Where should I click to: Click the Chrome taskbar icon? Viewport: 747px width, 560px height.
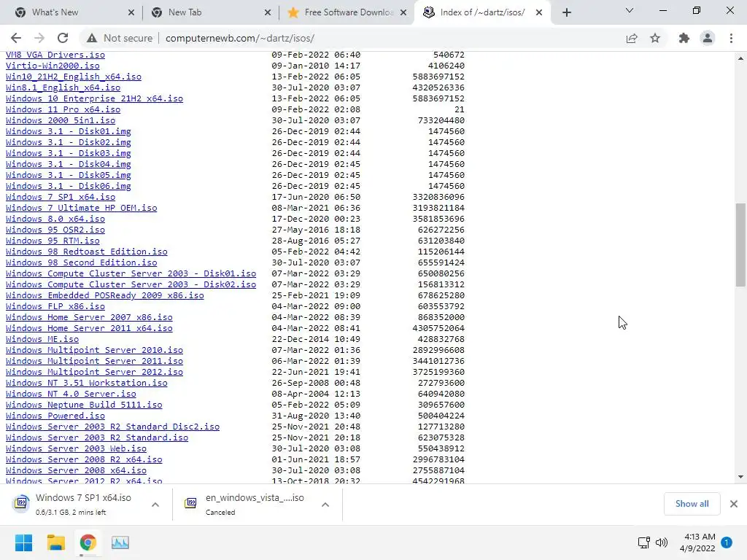pos(88,542)
